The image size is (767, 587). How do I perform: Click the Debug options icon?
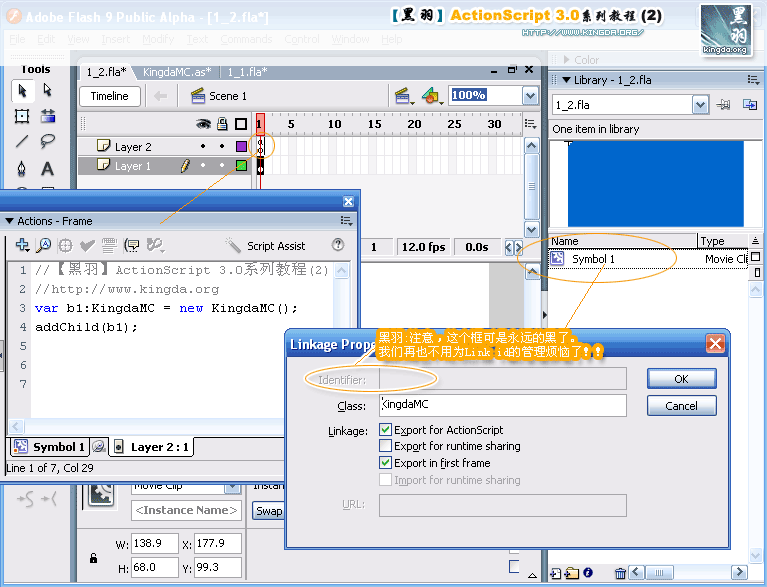[155, 246]
